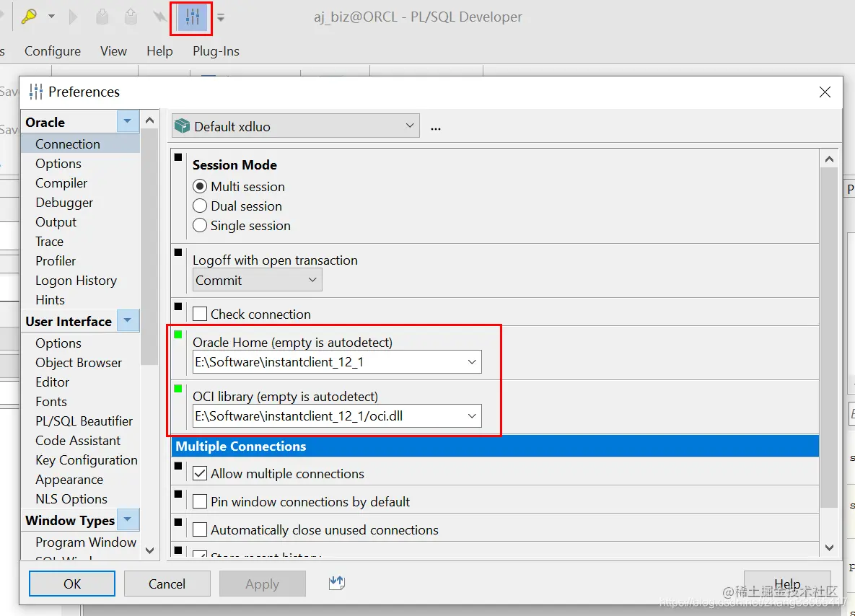
Task: Close the Preferences dialog
Action: tap(825, 92)
